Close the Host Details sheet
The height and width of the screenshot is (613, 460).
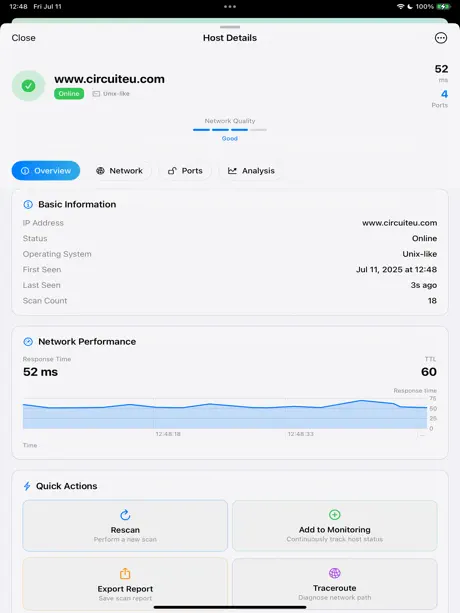click(x=23, y=38)
